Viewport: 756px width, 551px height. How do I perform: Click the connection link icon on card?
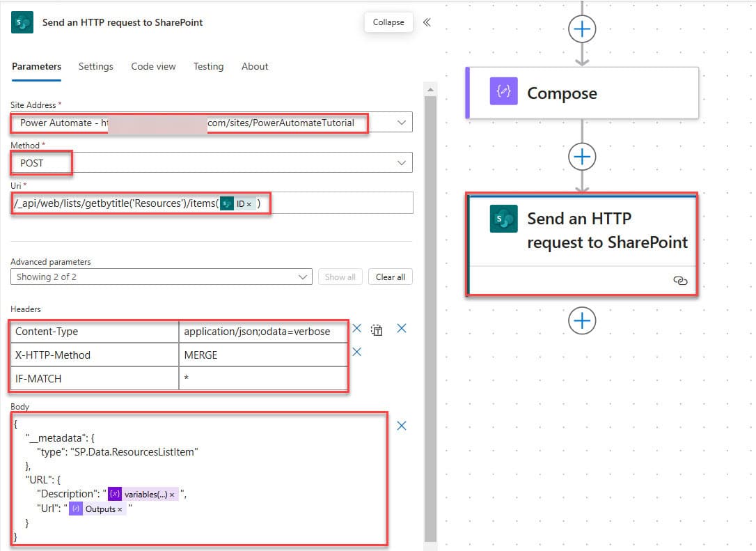[680, 280]
